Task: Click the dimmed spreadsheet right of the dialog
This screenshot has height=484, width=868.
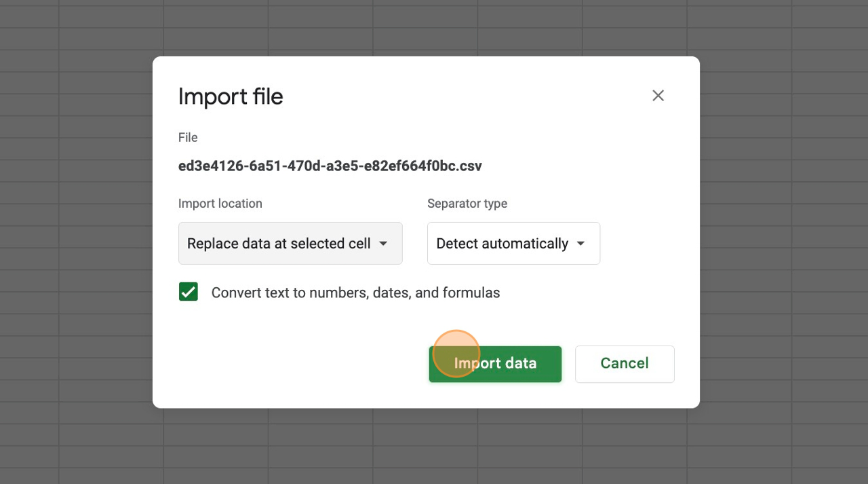Action: [x=780, y=238]
